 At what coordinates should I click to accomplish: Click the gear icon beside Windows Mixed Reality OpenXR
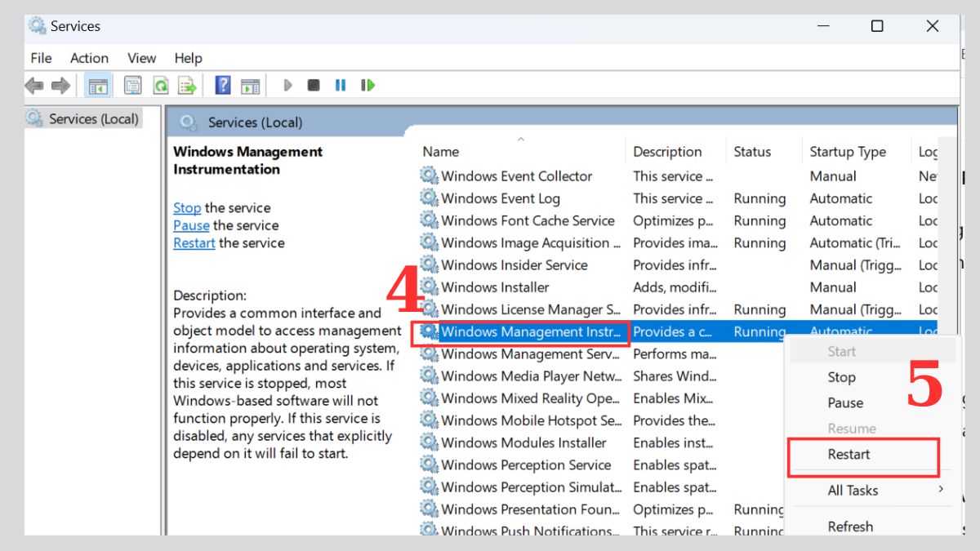[x=429, y=398]
